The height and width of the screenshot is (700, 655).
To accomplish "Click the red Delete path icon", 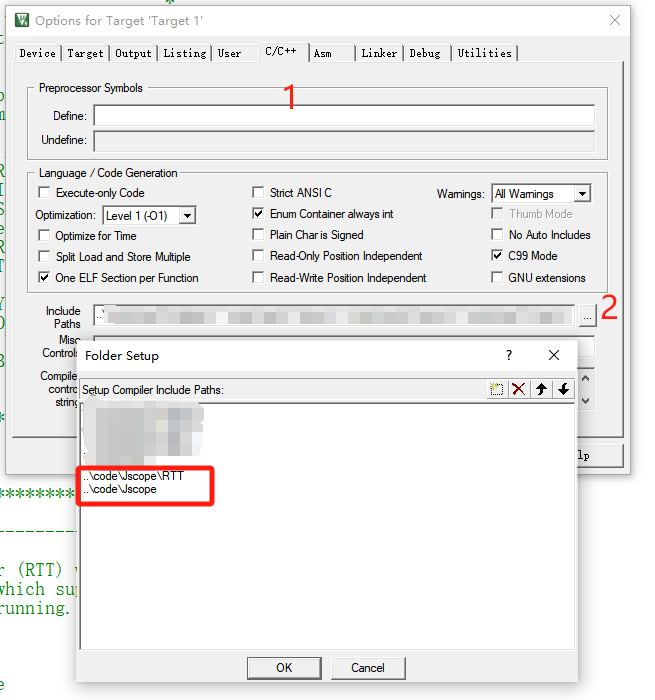I will point(518,389).
